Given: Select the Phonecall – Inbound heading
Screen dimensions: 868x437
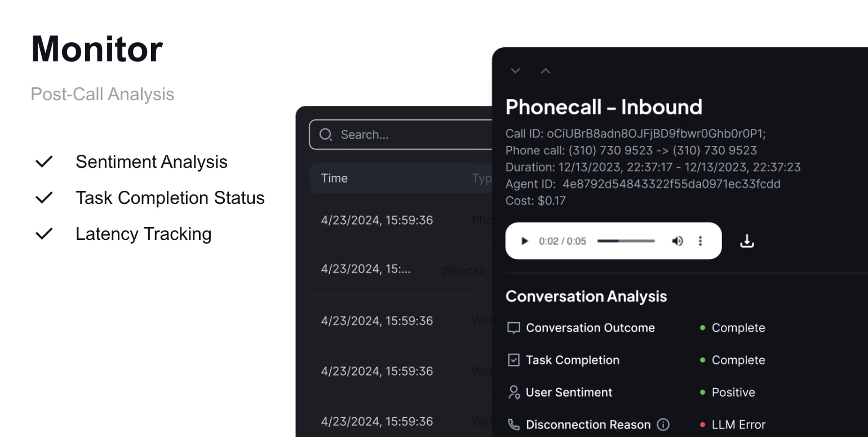Looking at the screenshot, I should tap(604, 106).
